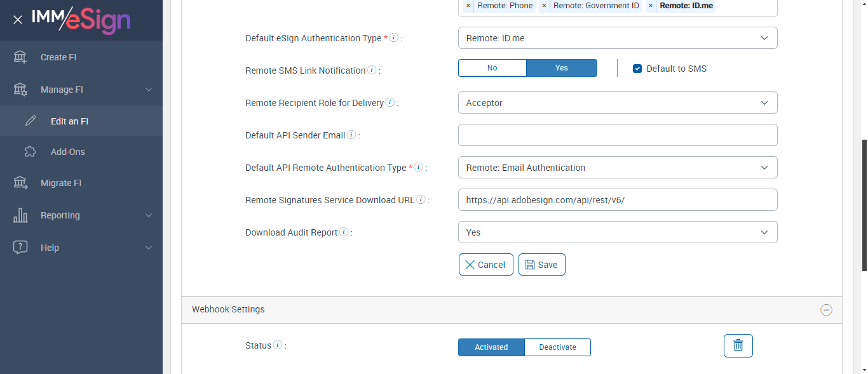Save the FI settings
Image resolution: width=868 pixels, height=374 pixels.
[x=541, y=265]
